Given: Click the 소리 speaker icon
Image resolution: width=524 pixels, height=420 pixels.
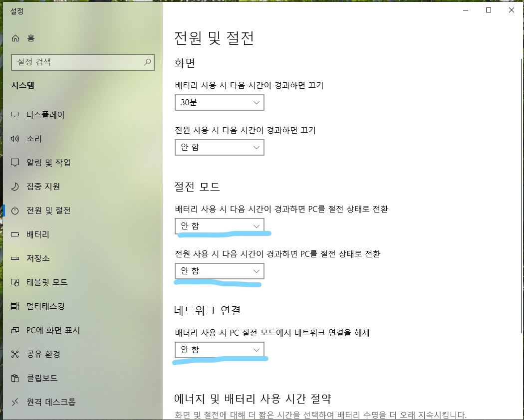Looking at the screenshot, I should [15, 139].
